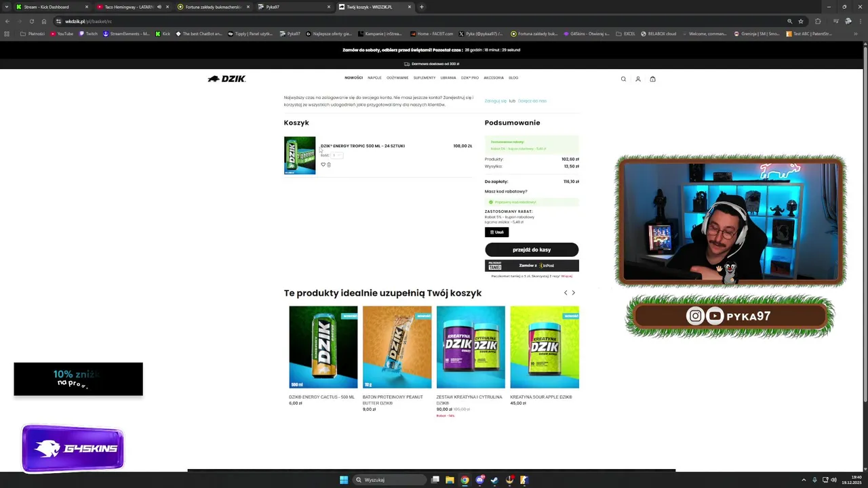Open the tab search dropdown arrow
The width and height of the screenshot is (868, 488).
[7, 7]
